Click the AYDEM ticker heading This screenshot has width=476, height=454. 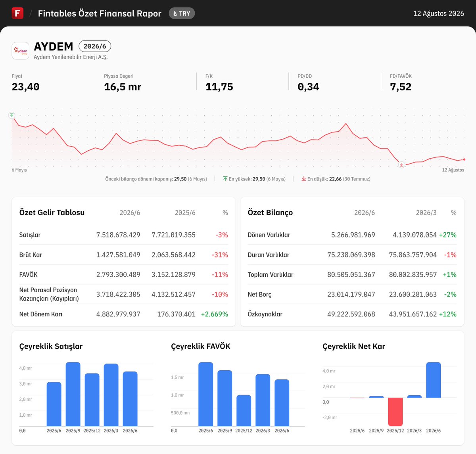[x=54, y=46]
